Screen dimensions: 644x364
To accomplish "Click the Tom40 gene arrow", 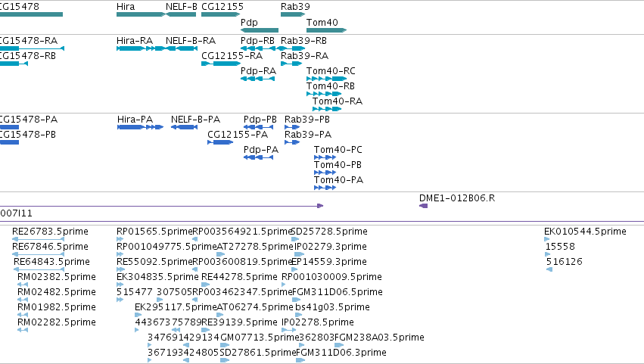I will tap(326, 30).
